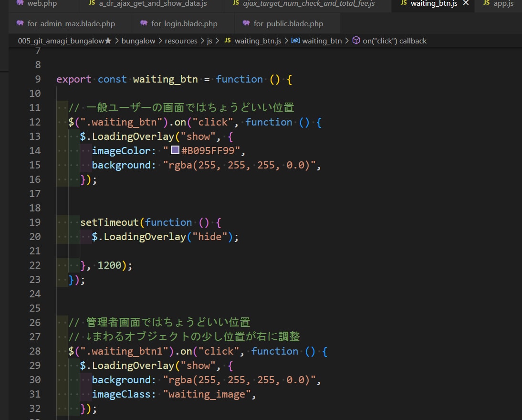
Task: Click '.waiting_btn1' selector string on line 28
Action: click(x=124, y=351)
